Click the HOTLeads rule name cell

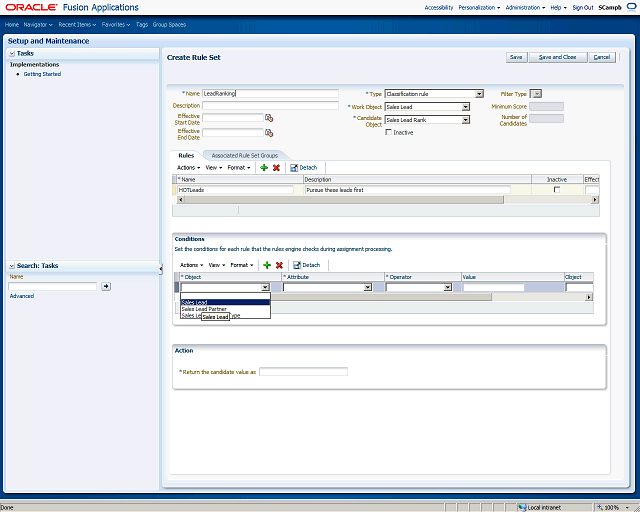coord(236,190)
